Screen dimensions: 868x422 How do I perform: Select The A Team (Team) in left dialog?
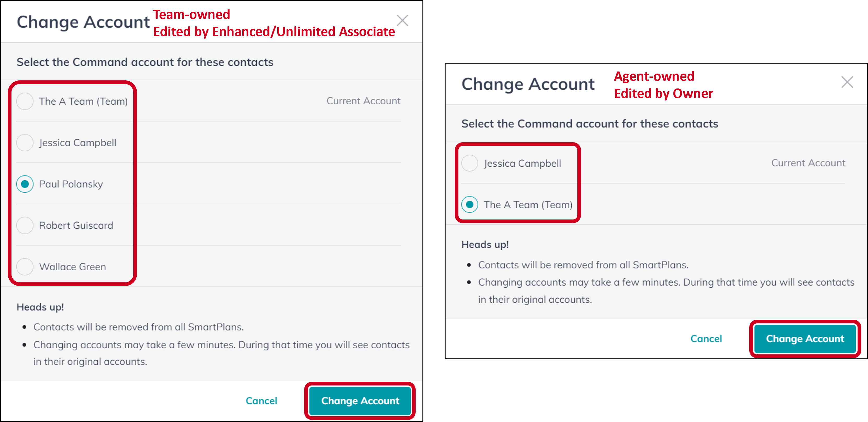(x=25, y=101)
